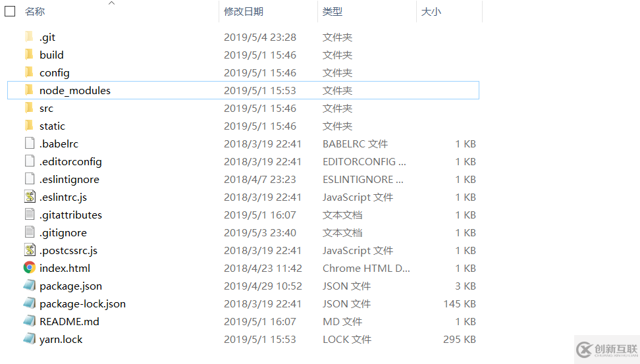Select the .eslintignore file name
This screenshot has height=364, width=640.
[x=69, y=180]
